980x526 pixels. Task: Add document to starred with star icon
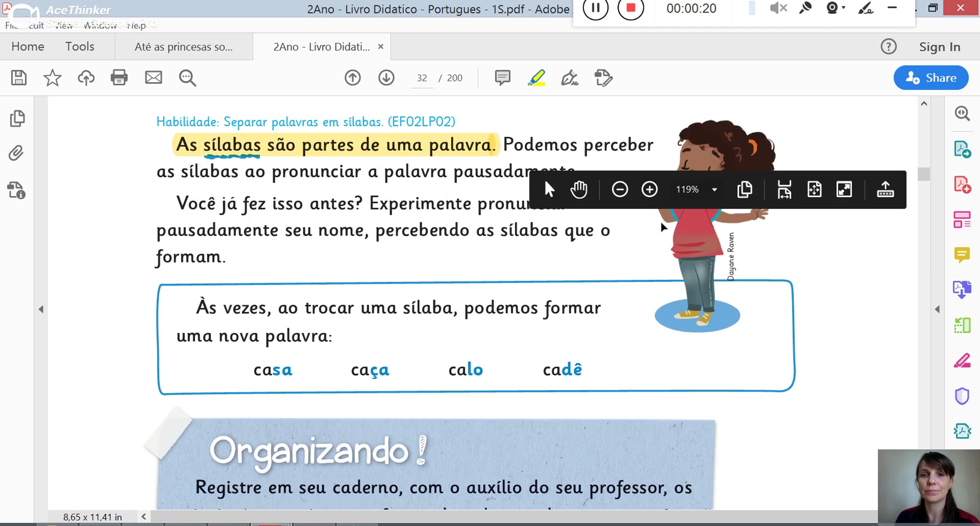pos(52,78)
